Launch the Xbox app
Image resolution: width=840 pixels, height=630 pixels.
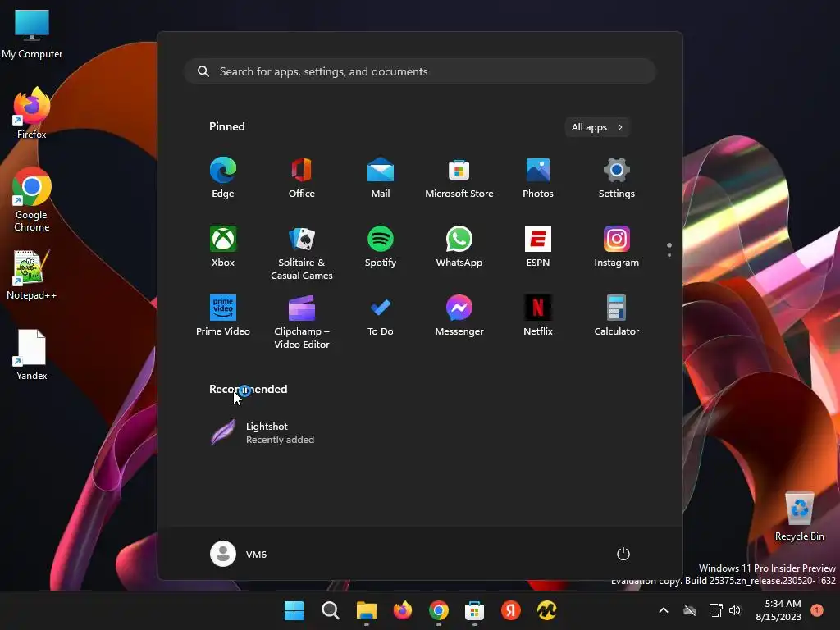pos(223,246)
